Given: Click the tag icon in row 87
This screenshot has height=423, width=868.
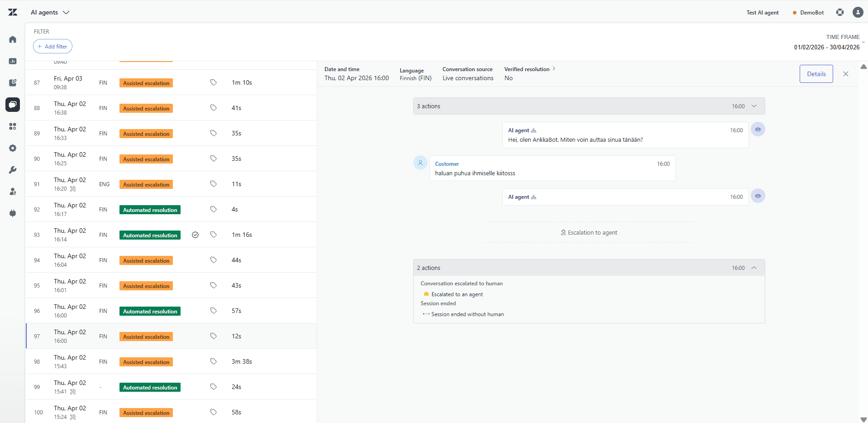Looking at the screenshot, I should click(213, 82).
